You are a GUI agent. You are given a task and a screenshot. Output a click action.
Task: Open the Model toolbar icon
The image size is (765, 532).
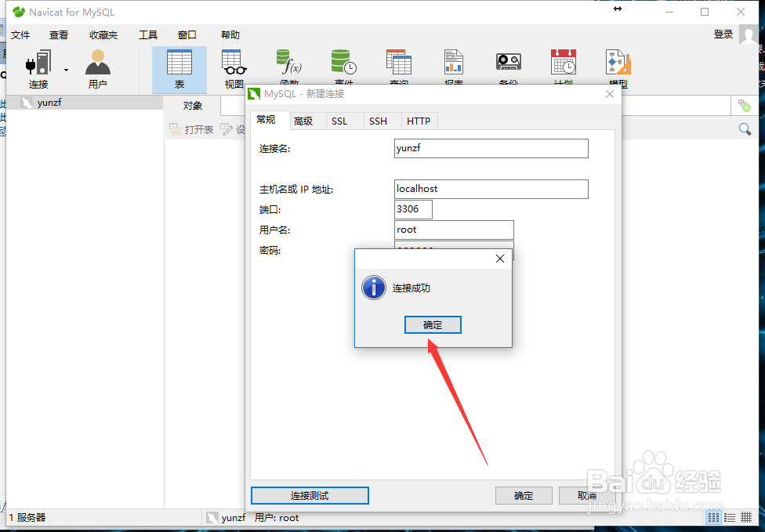click(618, 62)
